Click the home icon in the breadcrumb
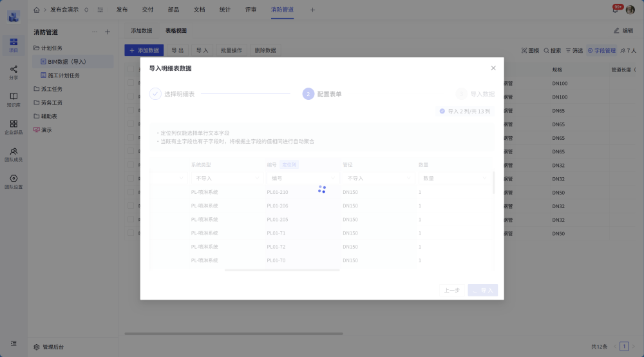Viewport: 644px width, 357px height. [x=37, y=10]
